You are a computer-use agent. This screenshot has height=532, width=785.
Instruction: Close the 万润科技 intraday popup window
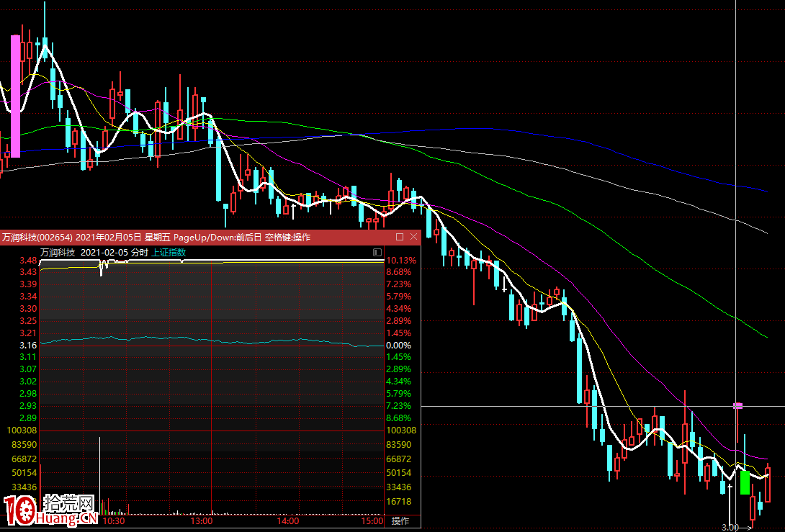pyautogui.click(x=413, y=237)
